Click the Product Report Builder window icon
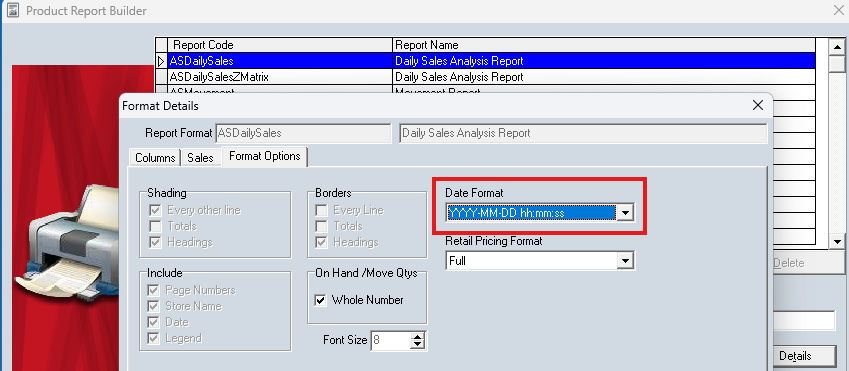 pos(13,11)
